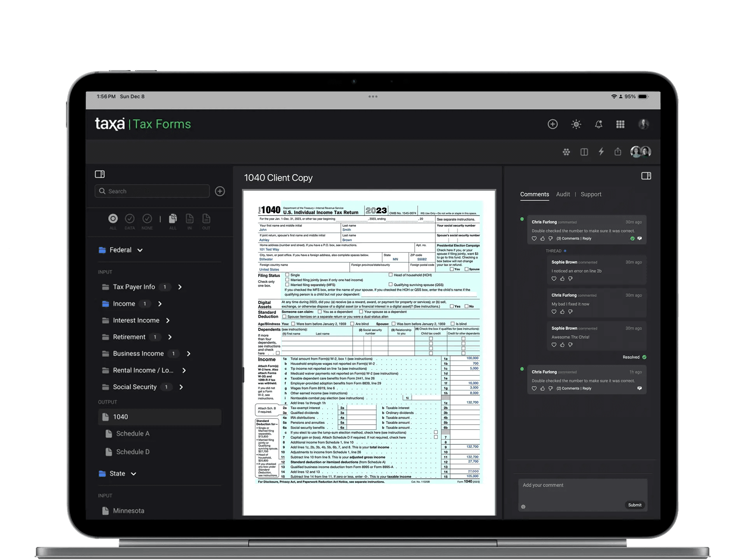Toggle split view icon in toolbar
Image resolution: width=747 pixels, height=560 pixels.
[584, 152]
